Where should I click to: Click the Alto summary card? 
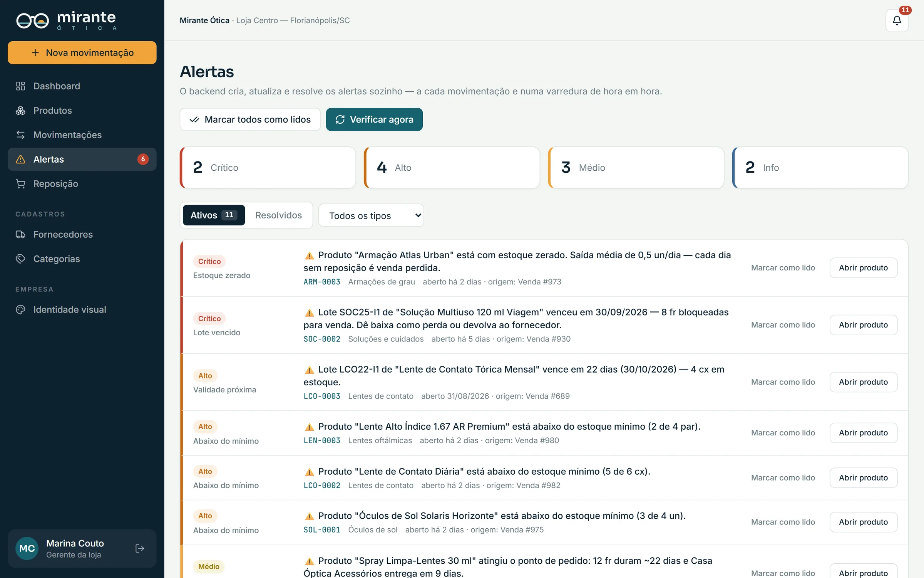[452, 168]
